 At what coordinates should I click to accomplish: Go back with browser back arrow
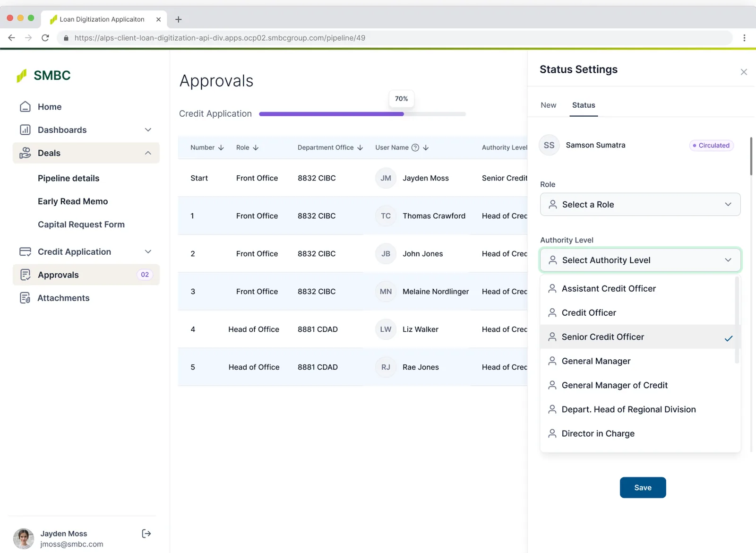point(12,38)
